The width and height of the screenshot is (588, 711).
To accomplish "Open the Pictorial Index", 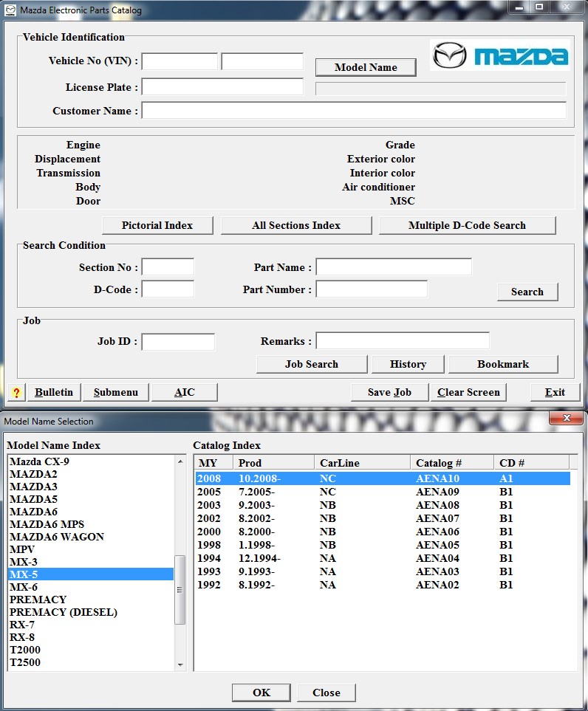I will tap(157, 225).
